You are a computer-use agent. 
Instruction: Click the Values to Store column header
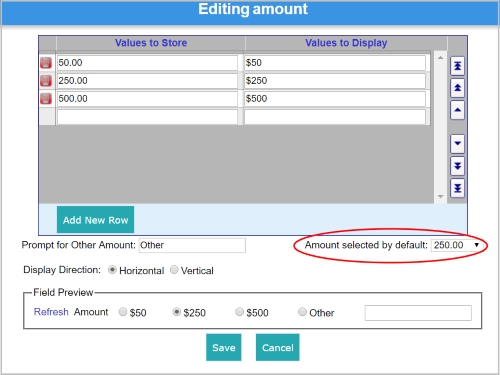(x=151, y=43)
